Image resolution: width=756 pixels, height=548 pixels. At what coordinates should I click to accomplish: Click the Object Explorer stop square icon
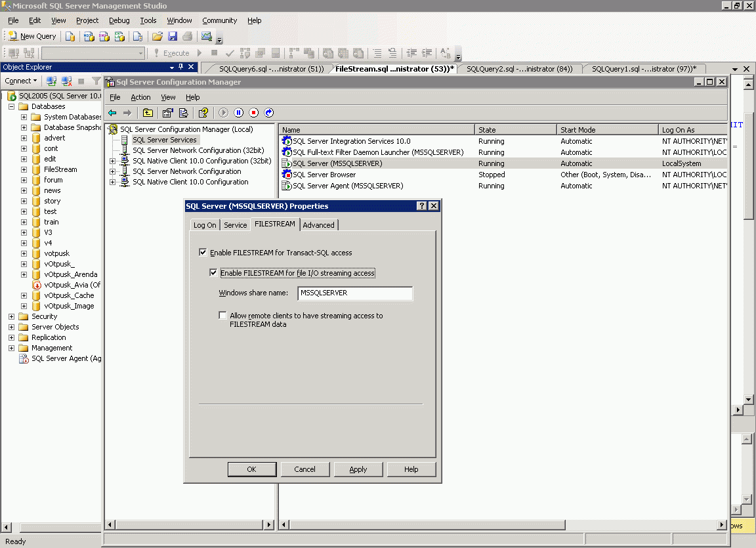pyautogui.click(x=81, y=81)
